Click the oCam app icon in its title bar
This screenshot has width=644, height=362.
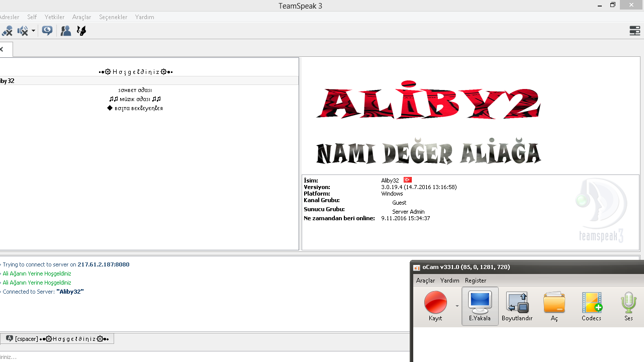[x=417, y=267]
